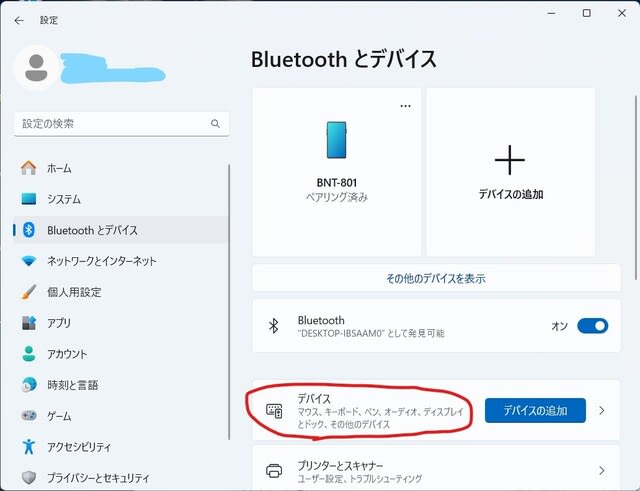Click the printer icon
The width and height of the screenshot is (640, 491).
click(x=274, y=471)
